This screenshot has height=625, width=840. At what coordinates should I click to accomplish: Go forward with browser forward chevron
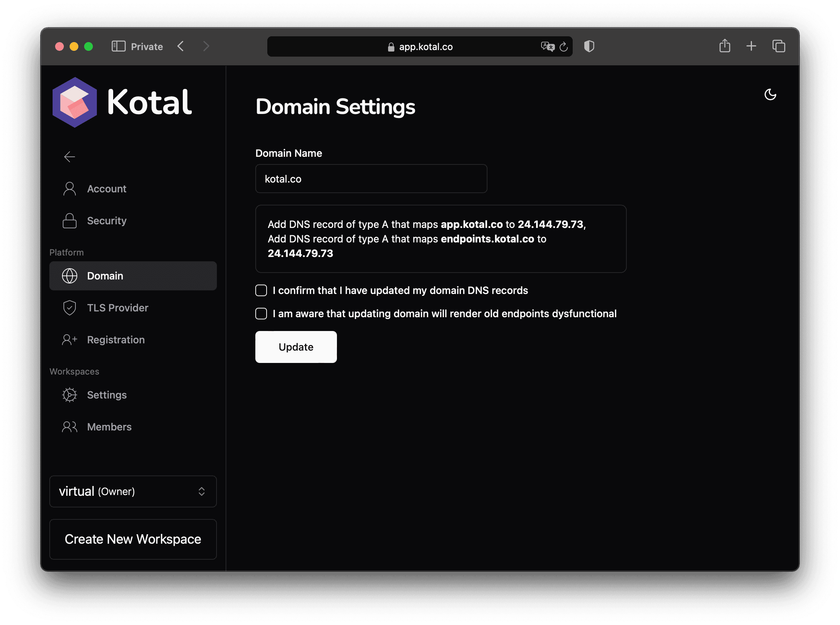pyautogui.click(x=206, y=46)
